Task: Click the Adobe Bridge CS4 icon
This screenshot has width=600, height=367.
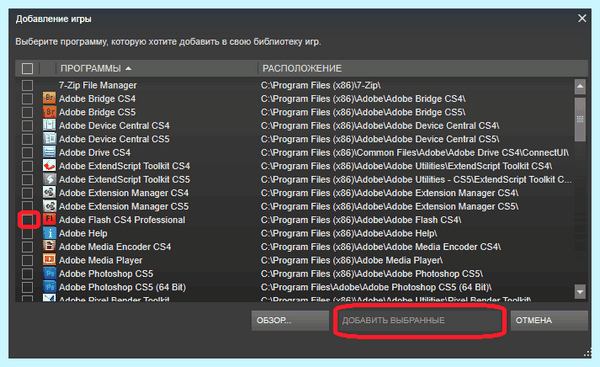Action: click(49, 98)
